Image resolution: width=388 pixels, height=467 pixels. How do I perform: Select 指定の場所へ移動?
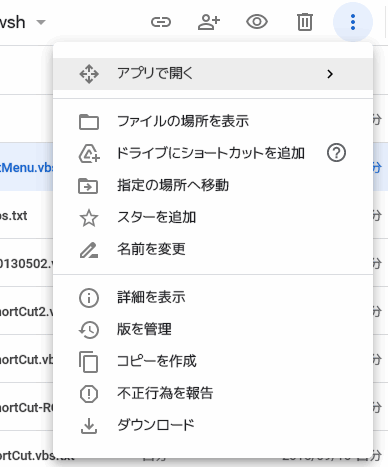213,185
